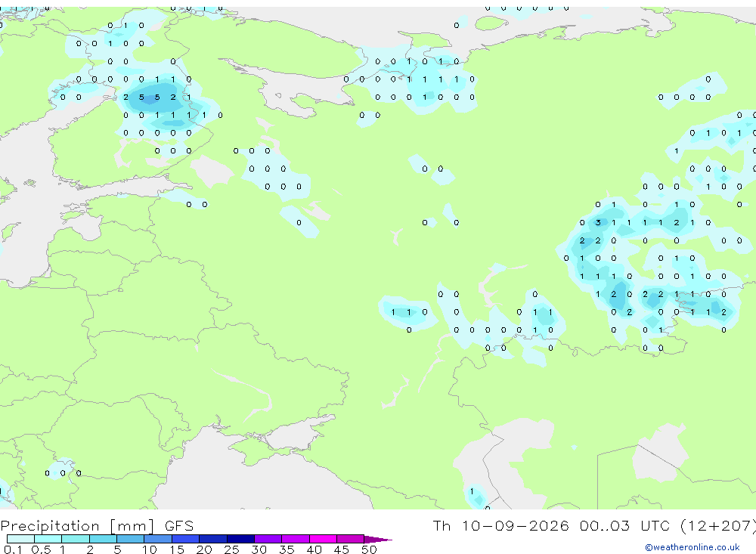Click the (12+207) forecast offset text

718,525
